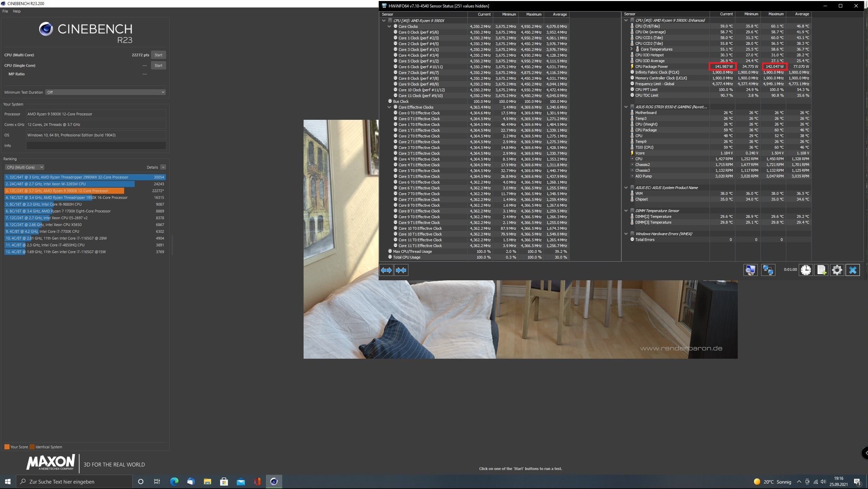Open Minimum Test Duration dropdown
Image resolution: width=868 pixels, height=489 pixels.
click(105, 92)
